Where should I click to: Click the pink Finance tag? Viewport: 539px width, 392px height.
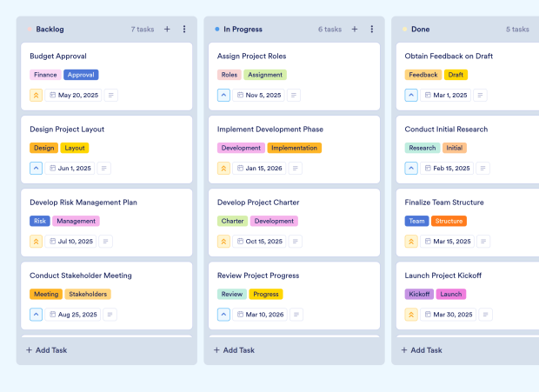45,75
